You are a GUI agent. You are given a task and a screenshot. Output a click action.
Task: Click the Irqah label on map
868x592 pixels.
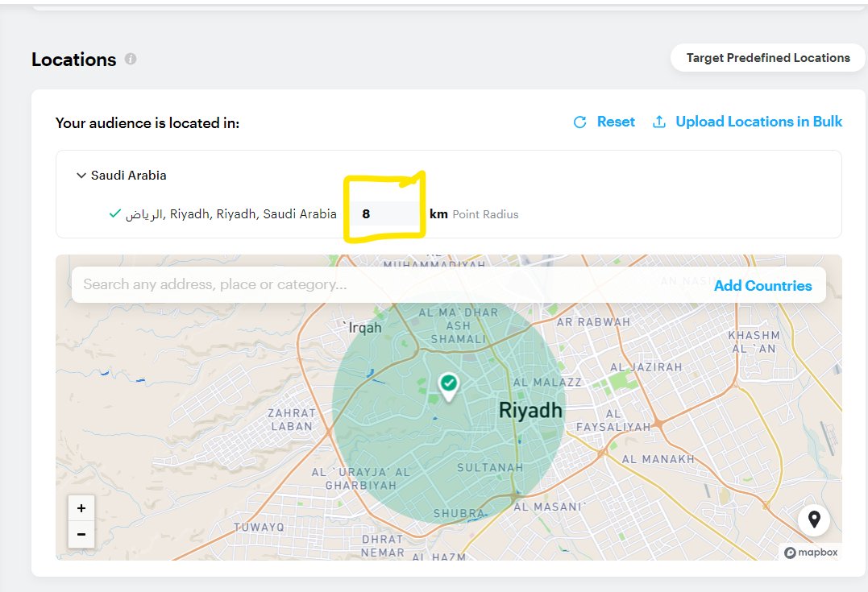point(363,328)
